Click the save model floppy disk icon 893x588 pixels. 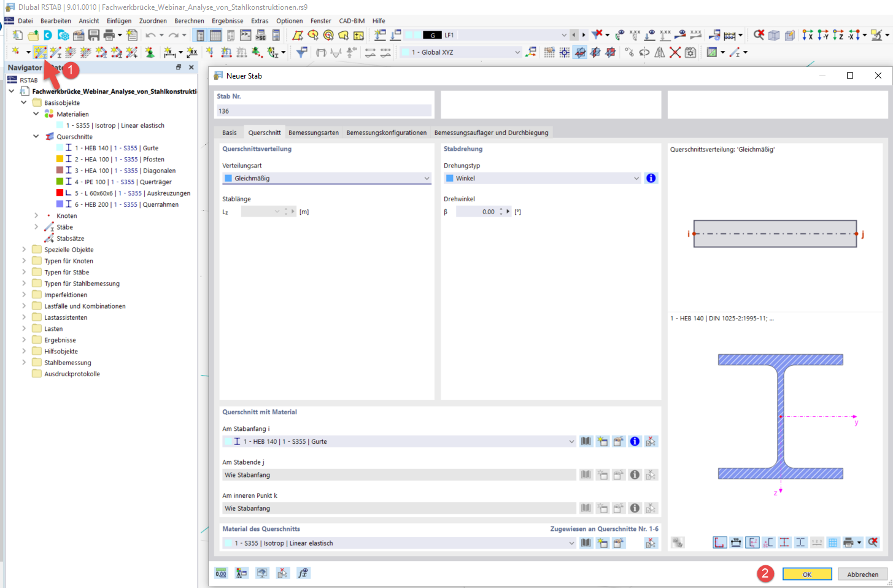[x=94, y=35]
